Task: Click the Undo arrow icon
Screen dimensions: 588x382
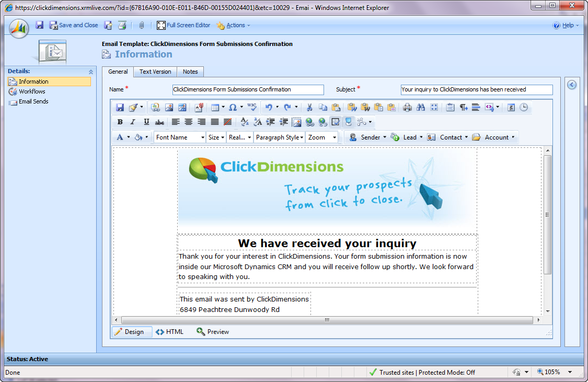Action: point(269,108)
